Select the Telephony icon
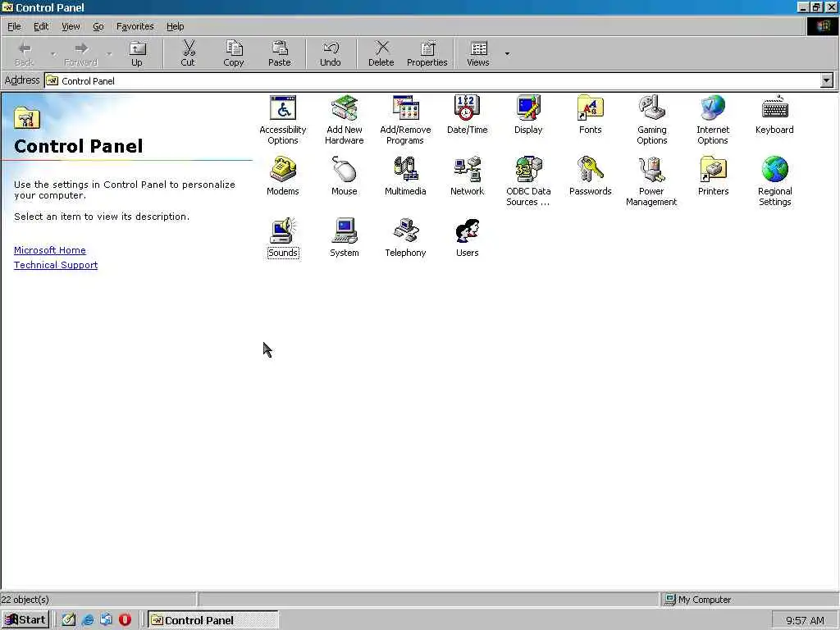 (405, 231)
